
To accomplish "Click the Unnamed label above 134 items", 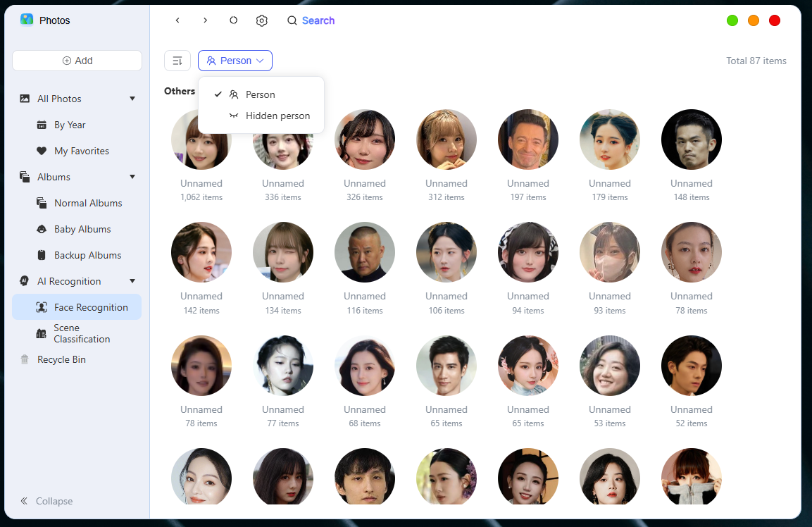I will point(283,297).
